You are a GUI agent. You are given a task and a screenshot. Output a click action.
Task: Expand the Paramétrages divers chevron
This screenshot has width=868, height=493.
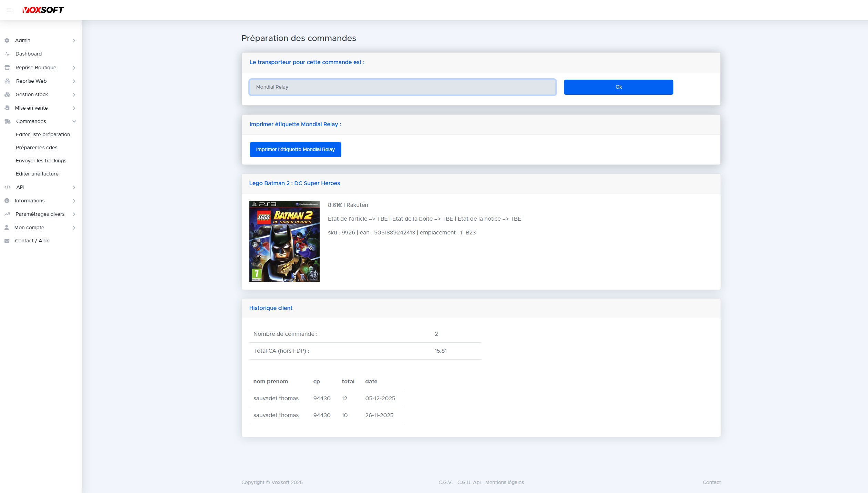tap(74, 214)
